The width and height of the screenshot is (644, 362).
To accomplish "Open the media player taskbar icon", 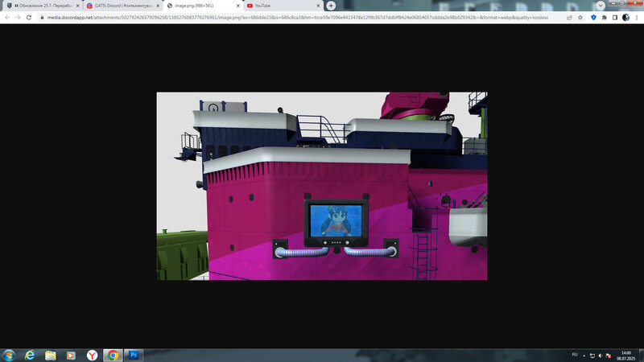I will 71,355.
